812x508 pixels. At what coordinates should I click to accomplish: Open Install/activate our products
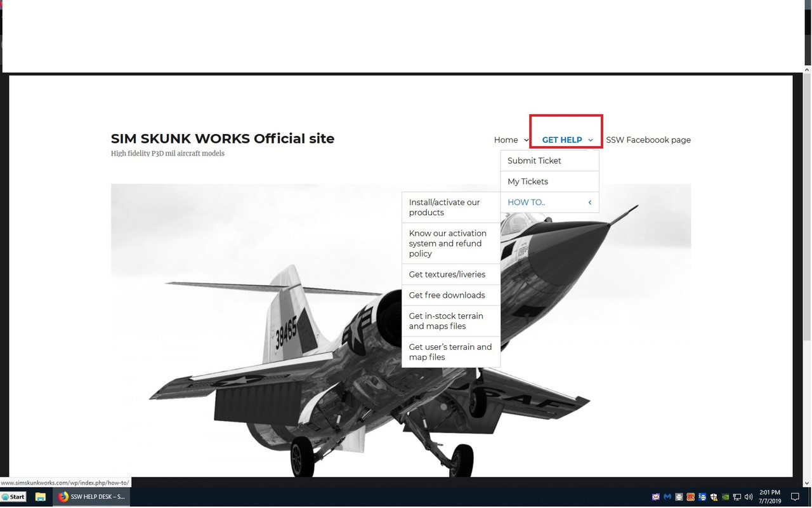[451, 208]
